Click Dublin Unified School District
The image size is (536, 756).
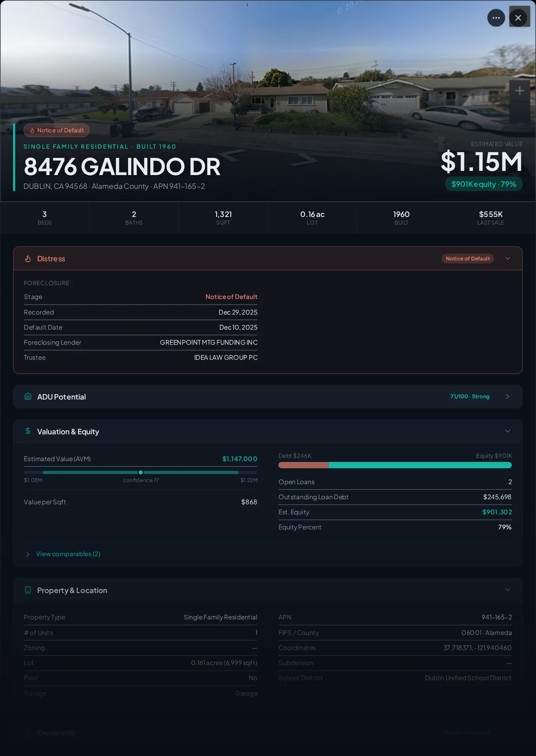click(x=468, y=678)
